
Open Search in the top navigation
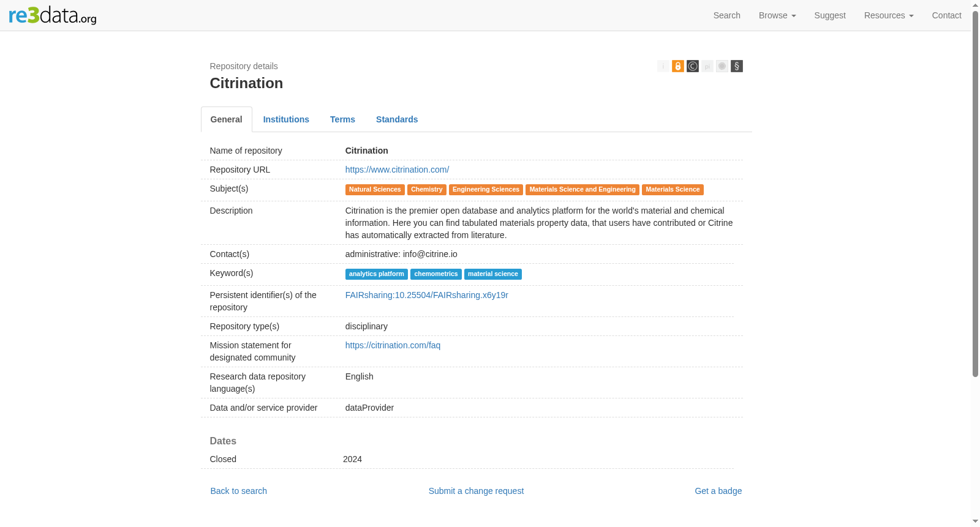(727, 15)
